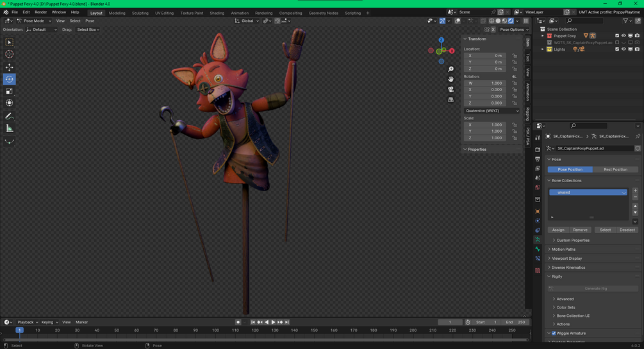Expand the Motion Paths panel
The image size is (644, 349).
coord(563,250)
